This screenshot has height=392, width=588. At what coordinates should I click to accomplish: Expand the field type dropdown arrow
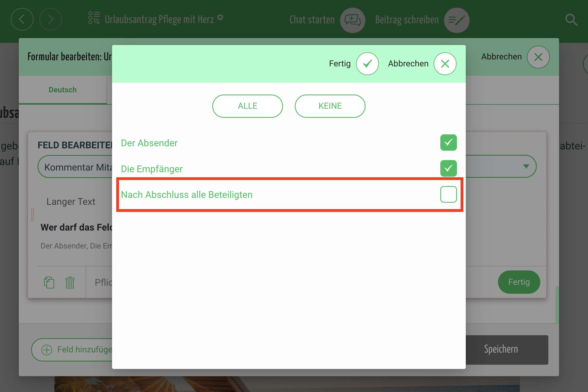pyautogui.click(x=526, y=167)
